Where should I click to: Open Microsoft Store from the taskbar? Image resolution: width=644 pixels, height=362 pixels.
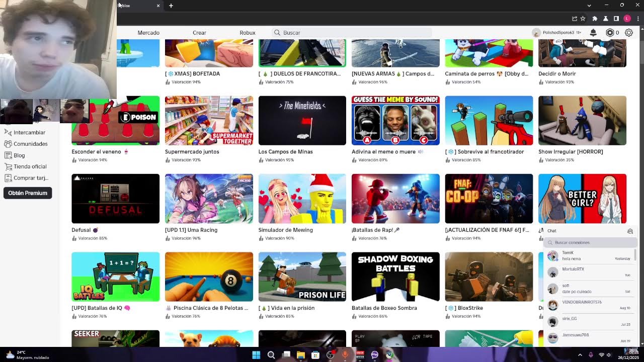tap(315, 355)
